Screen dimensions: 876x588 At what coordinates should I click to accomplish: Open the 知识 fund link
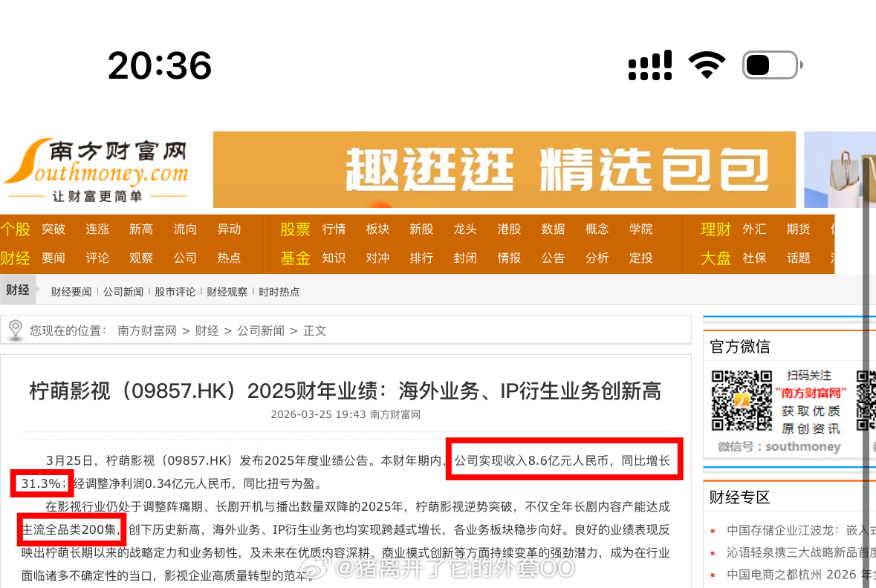pyautogui.click(x=334, y=258)
